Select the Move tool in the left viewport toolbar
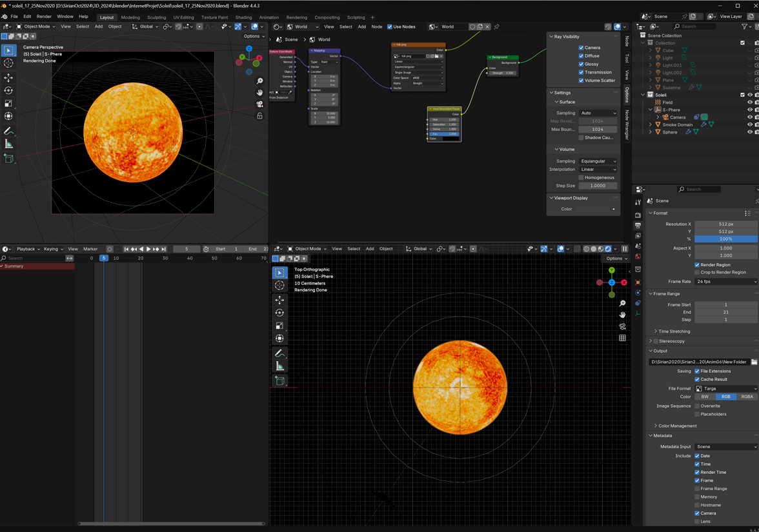The image size is (759, 532). pyautogui.click(x=8, y=77)
